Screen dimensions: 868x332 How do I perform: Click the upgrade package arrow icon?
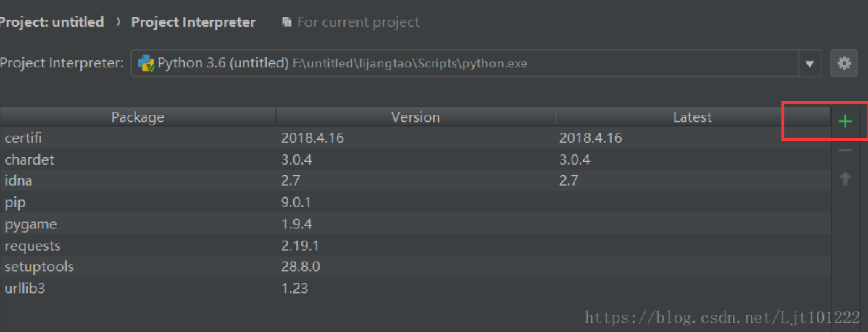845,178
